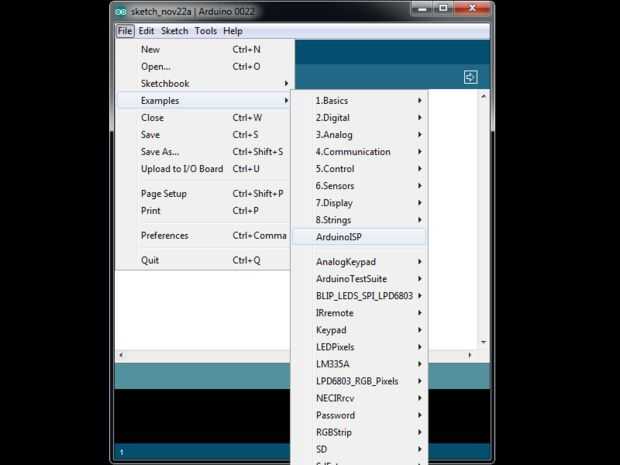Expand Password library examples

click(359, 415)
